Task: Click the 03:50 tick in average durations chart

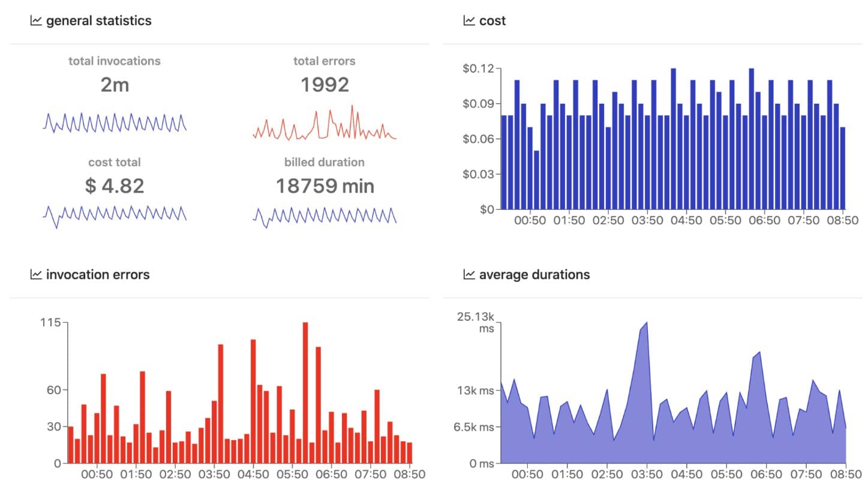Action: pyautogui.click(x=647, y=474)
